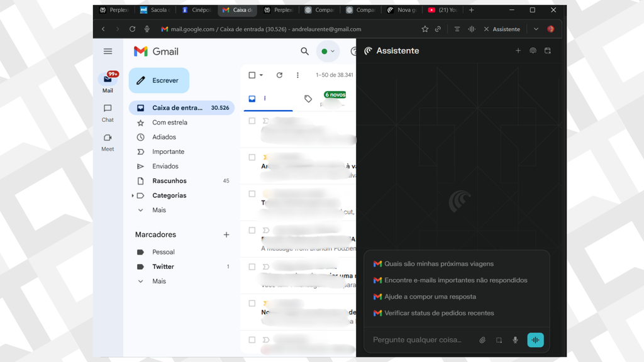Open the select-all dropdown arrow

261,75
